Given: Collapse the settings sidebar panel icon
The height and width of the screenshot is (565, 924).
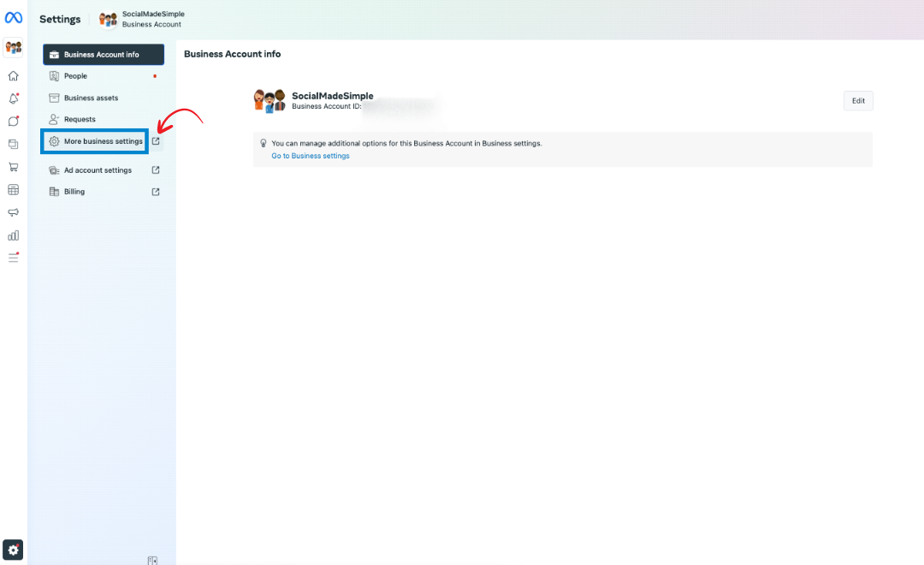Looking at the screenshot, I should click(152, 560).
